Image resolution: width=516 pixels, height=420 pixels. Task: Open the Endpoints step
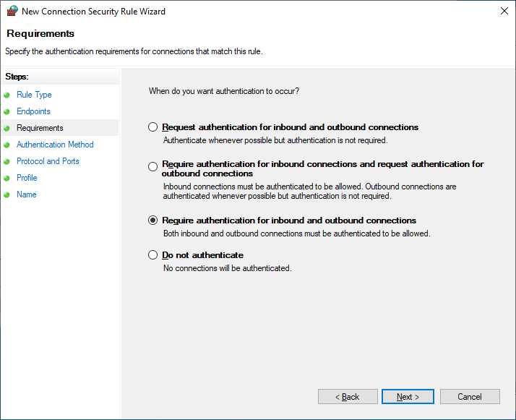click(33, 111)
